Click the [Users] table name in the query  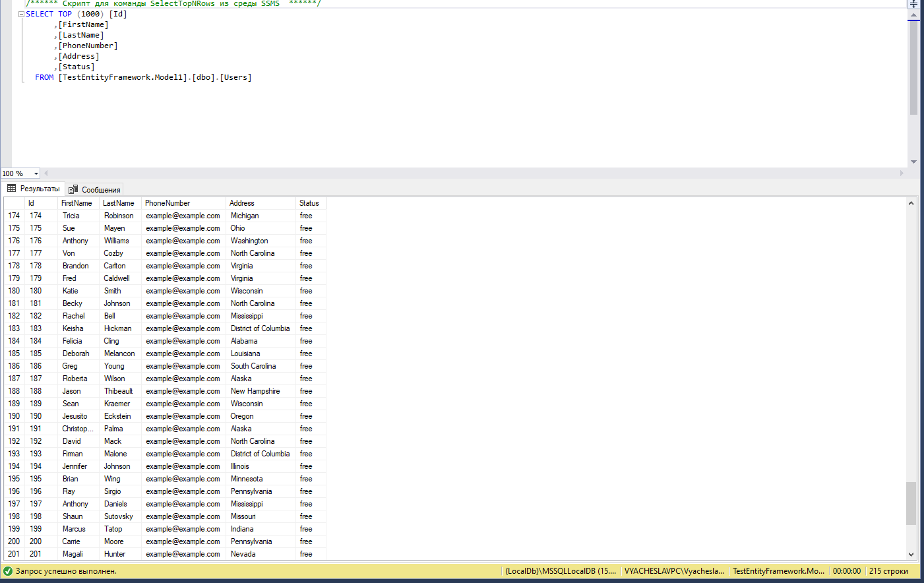click(235, 77)
